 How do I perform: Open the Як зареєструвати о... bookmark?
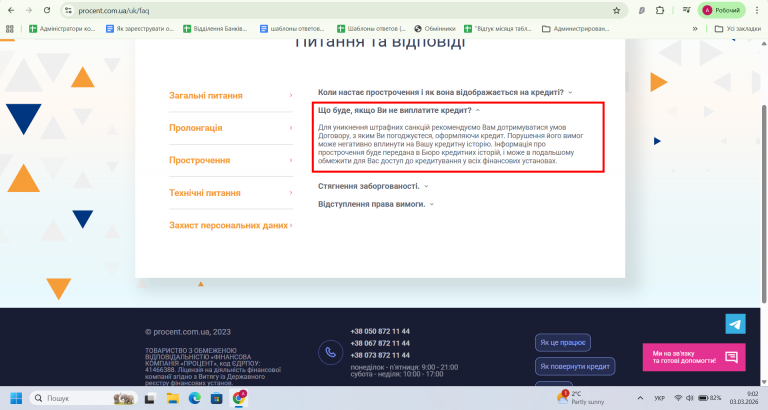(x=140, y=29)
